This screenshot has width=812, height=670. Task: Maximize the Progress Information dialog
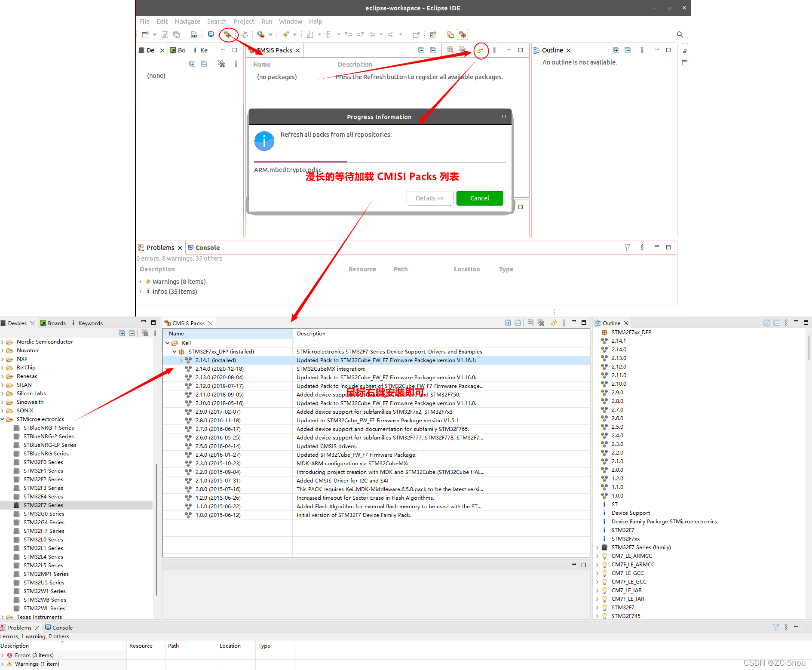coord(504,117)
